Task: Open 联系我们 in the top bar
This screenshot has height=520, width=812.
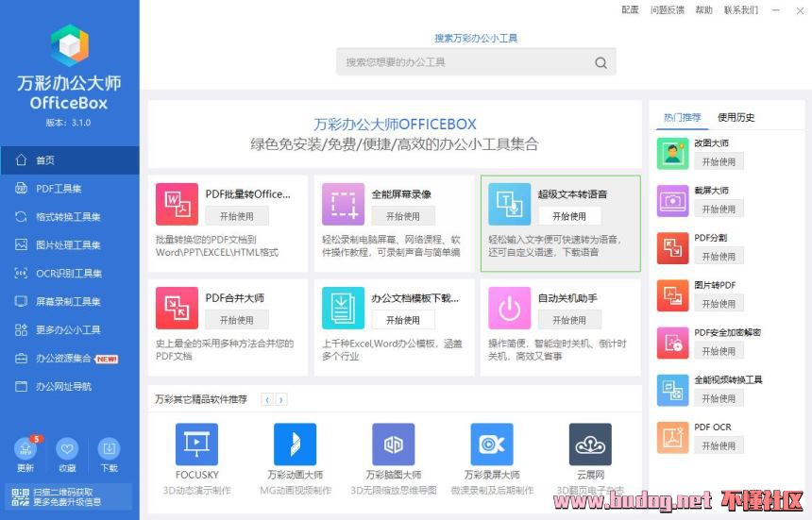Action: pyautogui.click(x=741, y=9)
